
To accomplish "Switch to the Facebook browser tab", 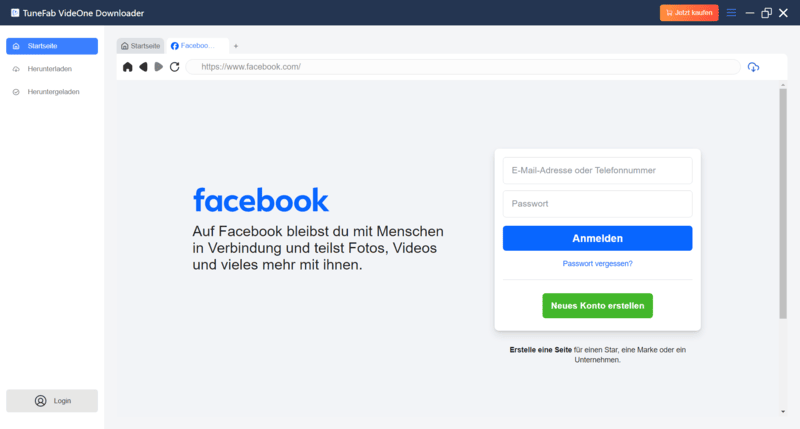I will coord(197,46).
